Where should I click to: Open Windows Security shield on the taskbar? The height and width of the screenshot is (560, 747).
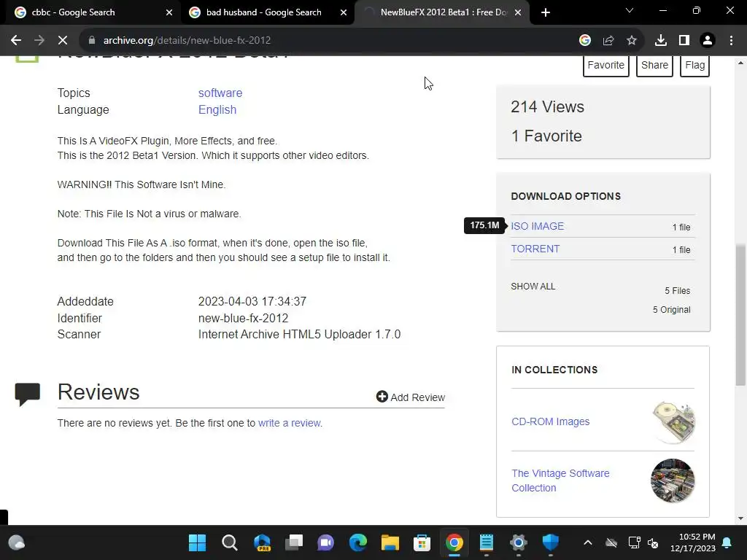(550, 542)
